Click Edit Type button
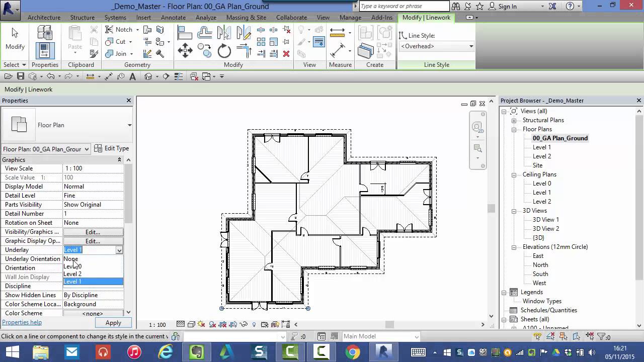644x362 pixels. [x=112, y=148]
